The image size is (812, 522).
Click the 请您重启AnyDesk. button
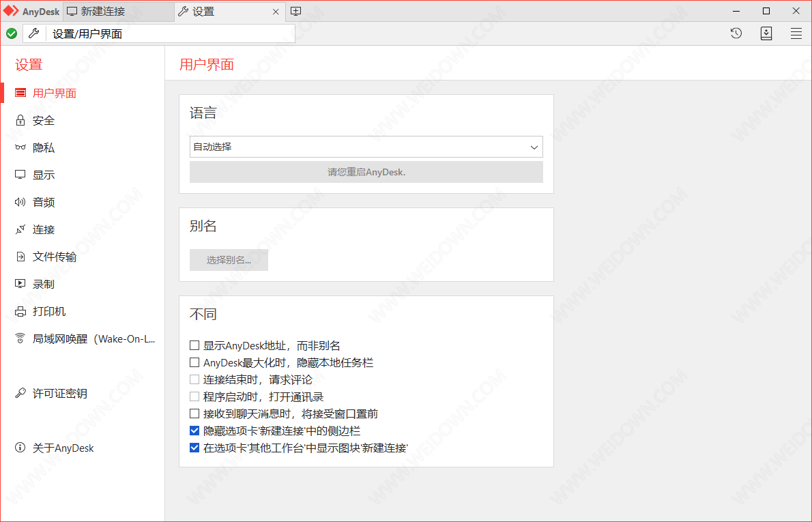[366, 172]
